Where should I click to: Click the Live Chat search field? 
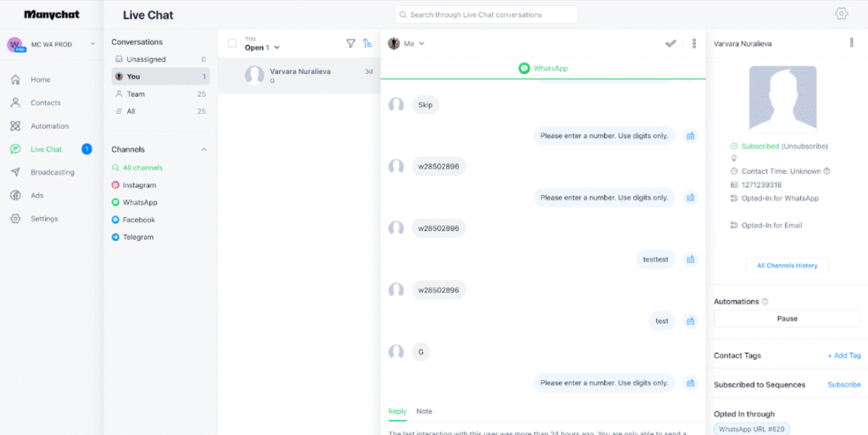click(486, 14)
